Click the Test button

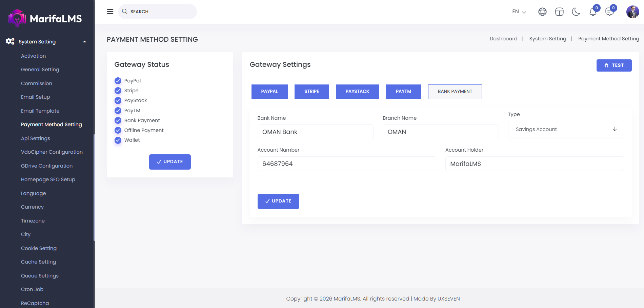click(x=614, y=65)
